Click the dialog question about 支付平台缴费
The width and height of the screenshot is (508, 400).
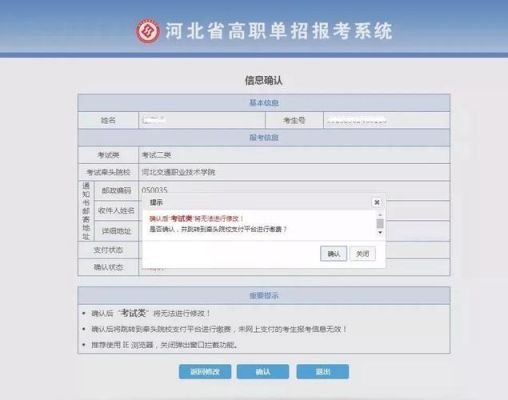click(218, 229)
